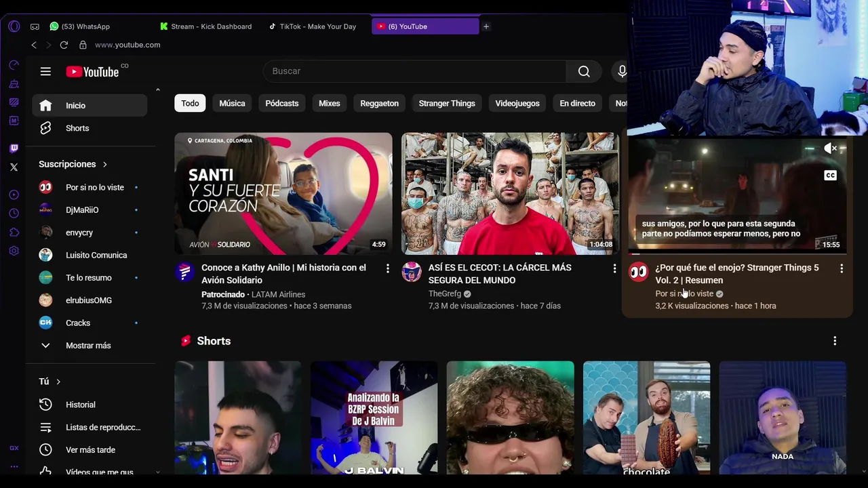Open X panel in Opera sidebar
Viewport: 868px width, 488px height.
[x=14, y=167]
